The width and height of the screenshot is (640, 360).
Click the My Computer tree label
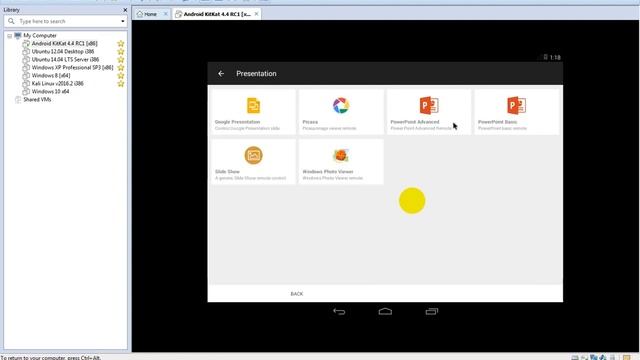[40, 36]
